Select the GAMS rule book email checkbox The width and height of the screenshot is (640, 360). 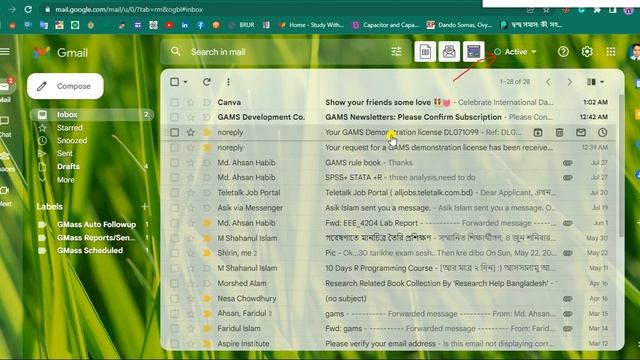click(175, 162)
